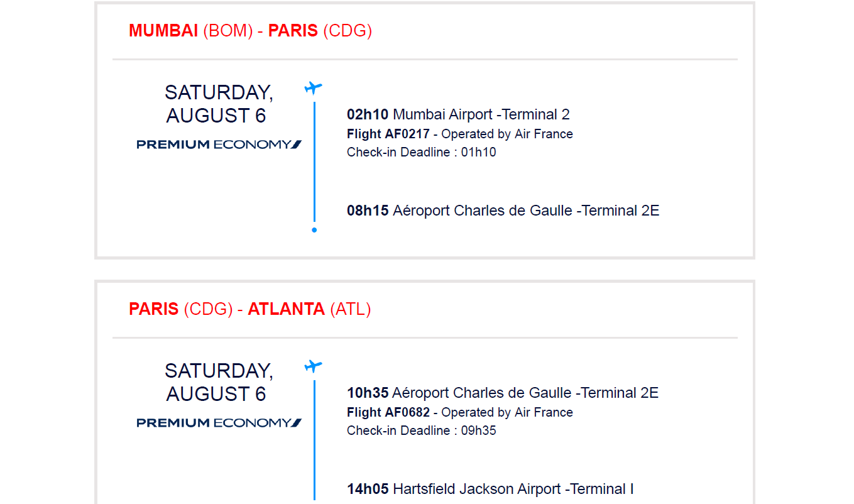Click the Saturday, August 6 date for Atlanta flight
This screenshot has width=854, height=504.
coord(219,382)
